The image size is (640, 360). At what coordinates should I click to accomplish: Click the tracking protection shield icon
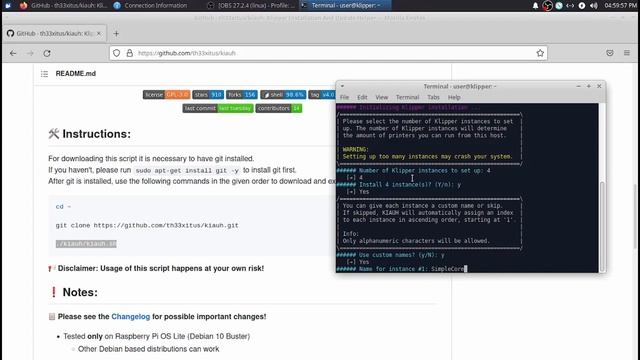[x=117, y=53]
